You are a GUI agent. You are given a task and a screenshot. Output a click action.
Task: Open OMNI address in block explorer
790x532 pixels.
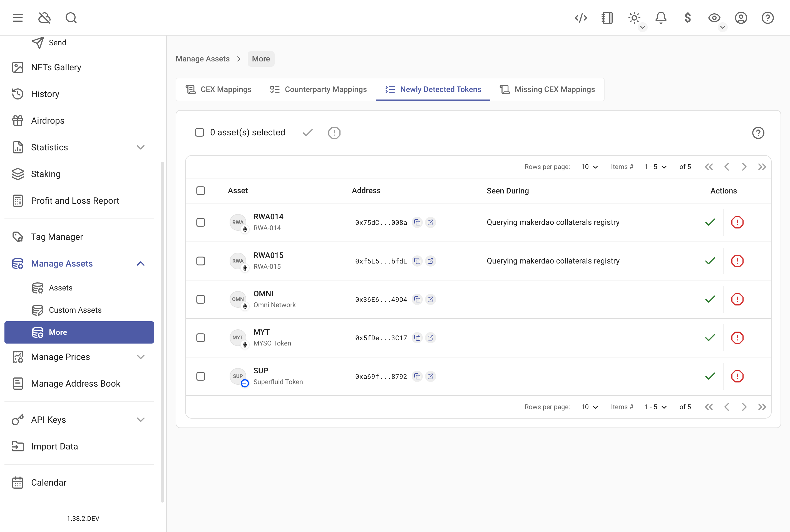click(430, 299)
